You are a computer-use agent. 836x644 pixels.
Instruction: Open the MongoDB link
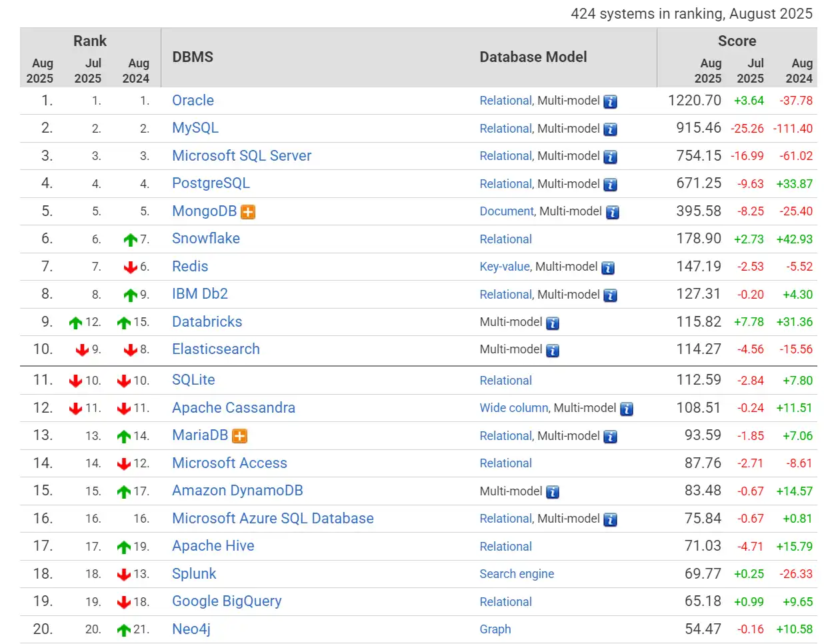(x=204, y=211)
